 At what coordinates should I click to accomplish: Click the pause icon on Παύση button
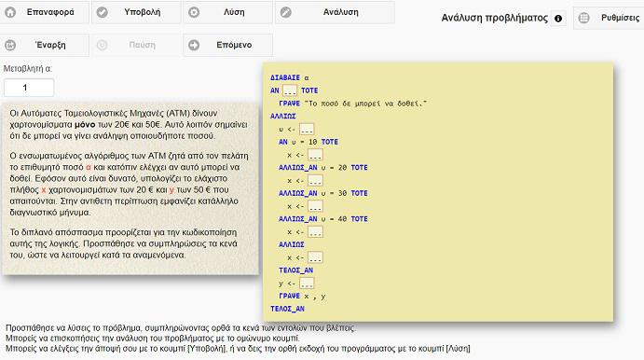point(103,45)
